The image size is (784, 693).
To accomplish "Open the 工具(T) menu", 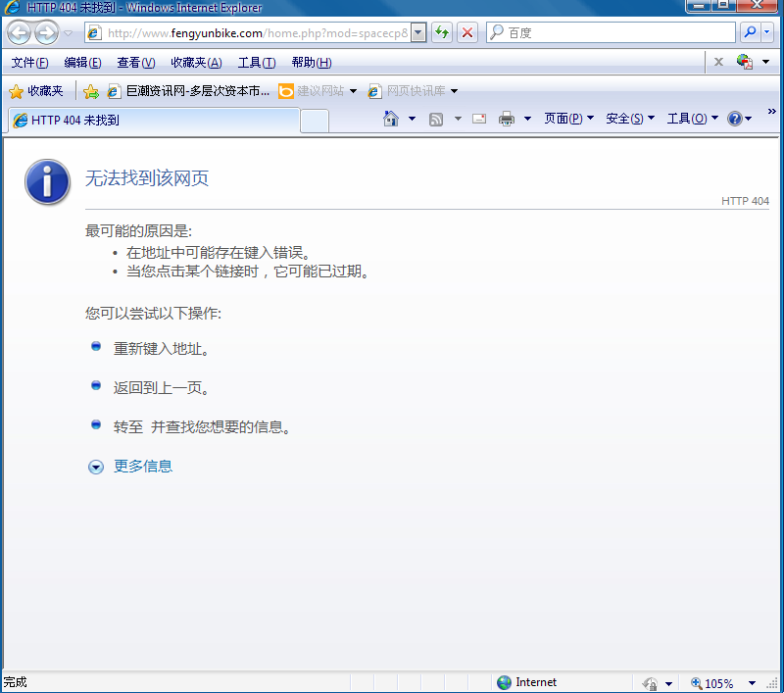I will point(255,62).
